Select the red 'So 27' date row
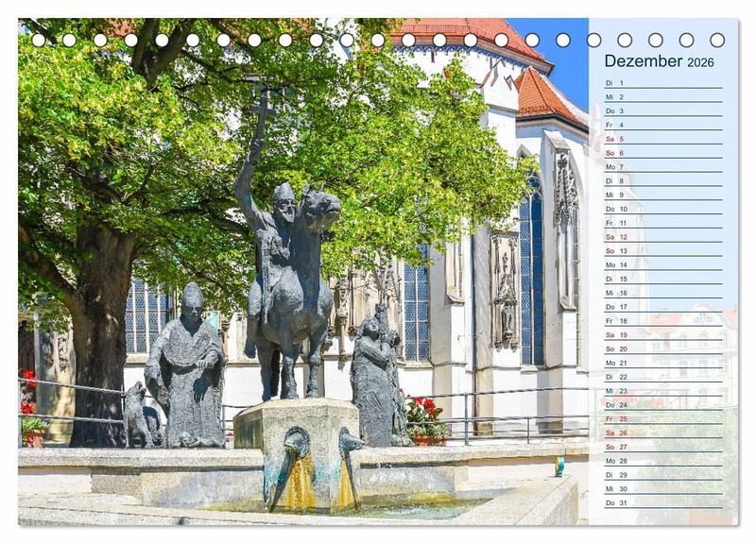 pyautogui.click(x=663, y=446)
